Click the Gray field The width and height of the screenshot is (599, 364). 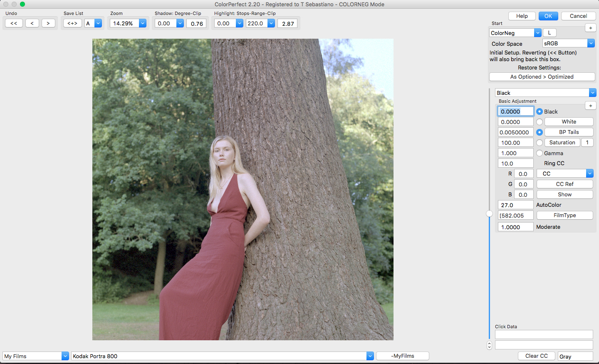tap(575, 357)
